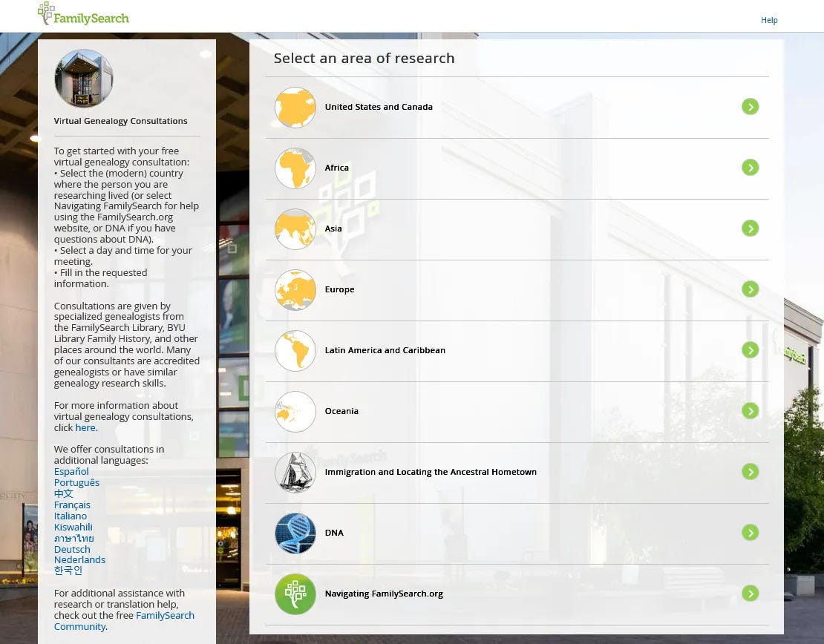This screenshot has height=644, width=824.
Task: Click the Europe globe icon
Action: (295, 290)
